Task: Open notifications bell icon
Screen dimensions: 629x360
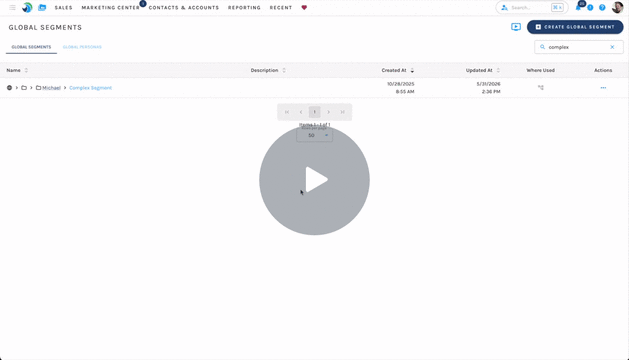Action: 578,8
